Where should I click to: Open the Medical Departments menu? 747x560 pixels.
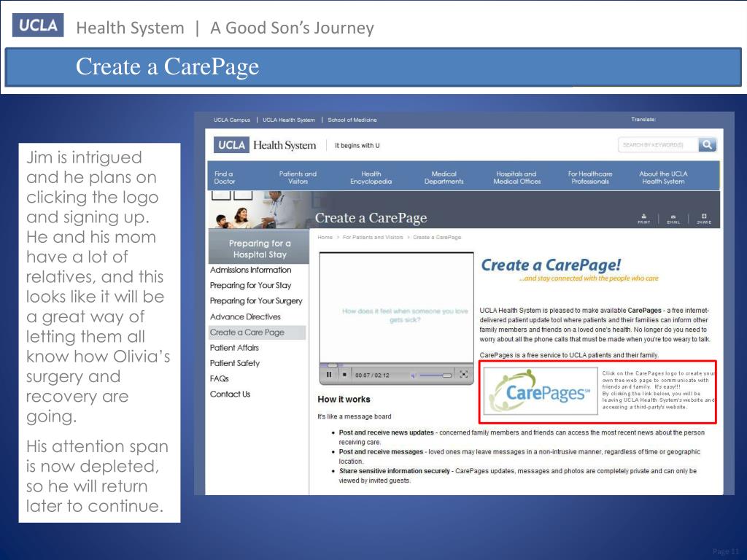(x=444, y=178)
